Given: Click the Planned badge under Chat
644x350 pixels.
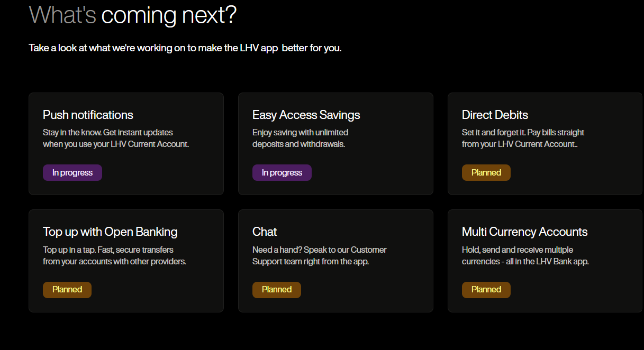Looking at the screenshot, I should click(x=277, y=289).
